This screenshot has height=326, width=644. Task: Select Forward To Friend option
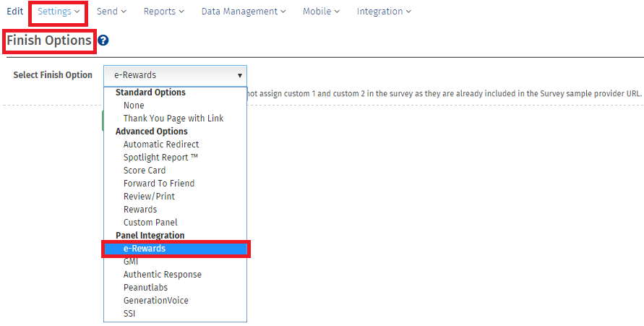point(159,184)
